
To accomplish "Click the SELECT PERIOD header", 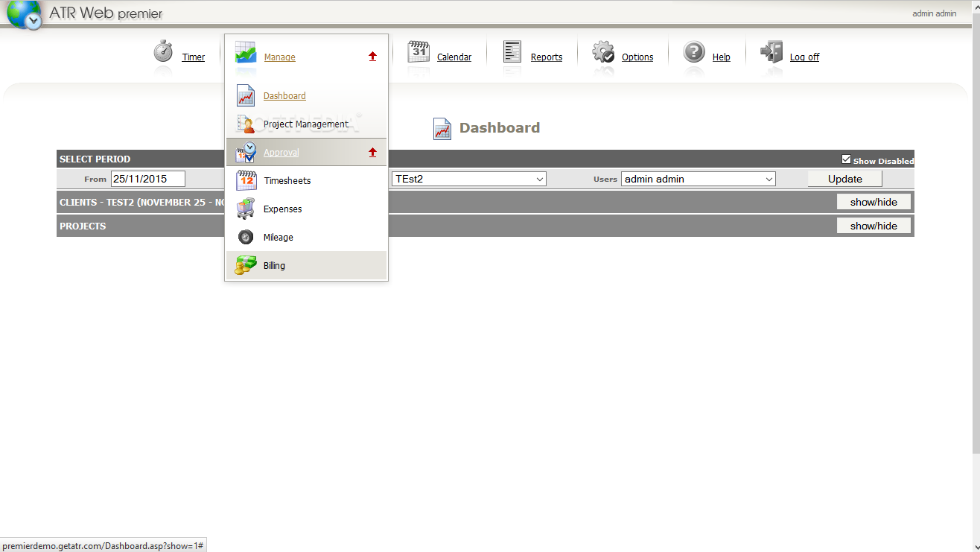I will [95, 159].
